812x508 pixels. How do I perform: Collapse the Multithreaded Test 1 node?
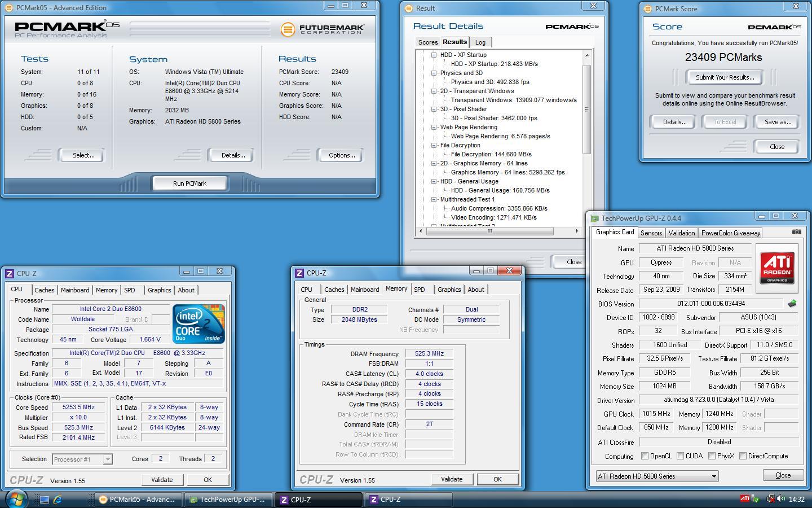point(434,199)
